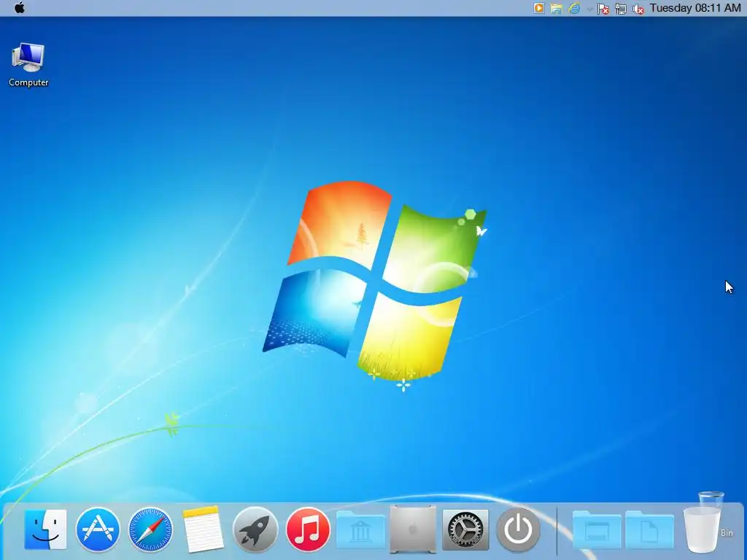Image resolution: width=747 pixels, height=560 pixels.
Task: Click the Tuesday 08:11 AM clock
Action: click(x=695, y=8)
